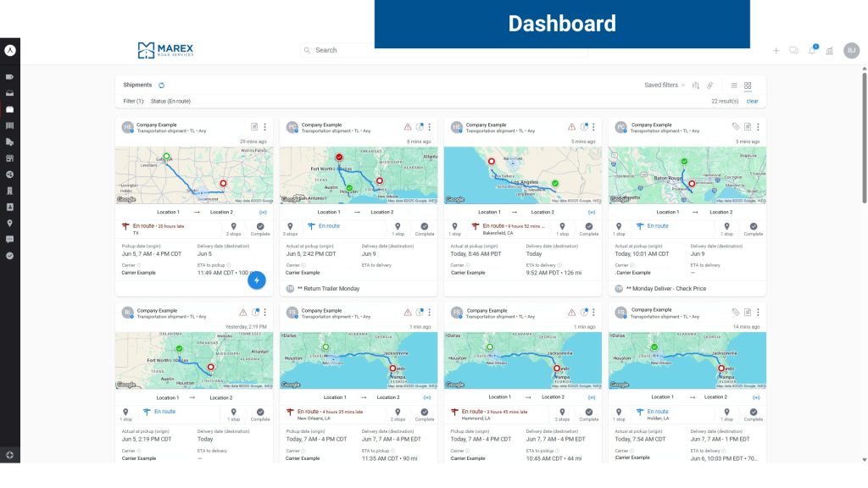Open the location pin item in sidebar

coord(10,223)
